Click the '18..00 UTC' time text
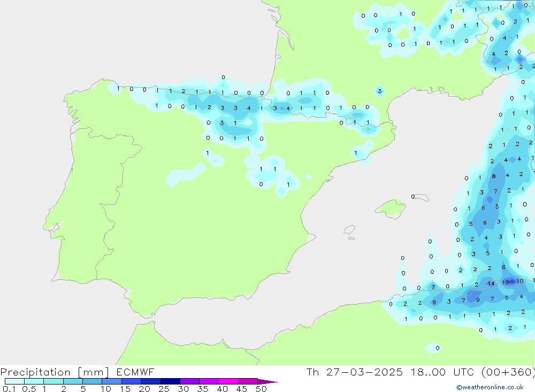 point(442,372)
